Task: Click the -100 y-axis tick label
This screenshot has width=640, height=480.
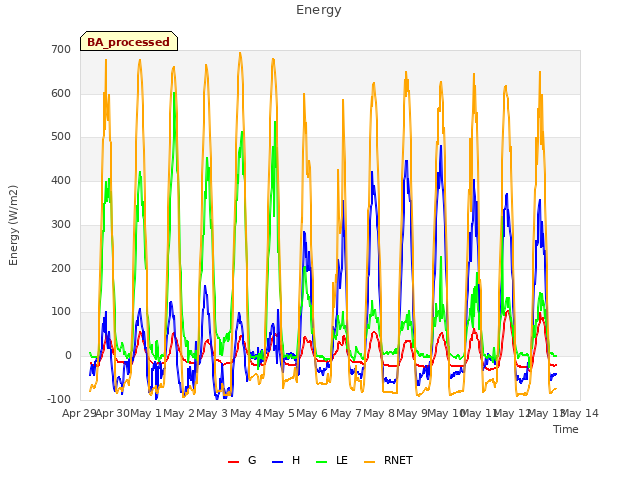Action: (59, 399)
